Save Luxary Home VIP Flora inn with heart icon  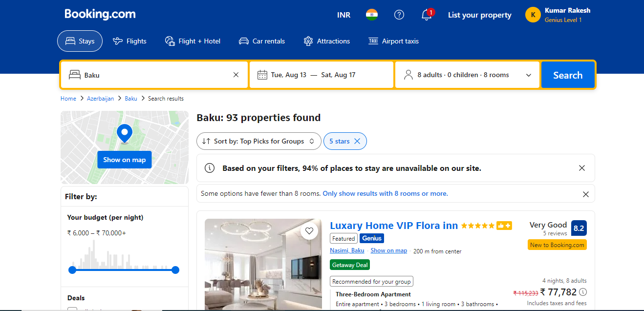tap(309, 231)
